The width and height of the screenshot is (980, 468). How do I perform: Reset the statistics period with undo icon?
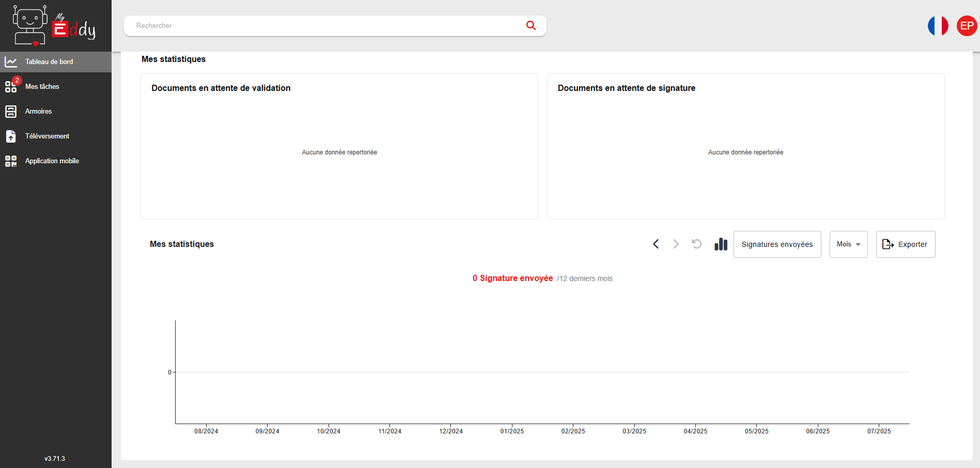point(696,244)
